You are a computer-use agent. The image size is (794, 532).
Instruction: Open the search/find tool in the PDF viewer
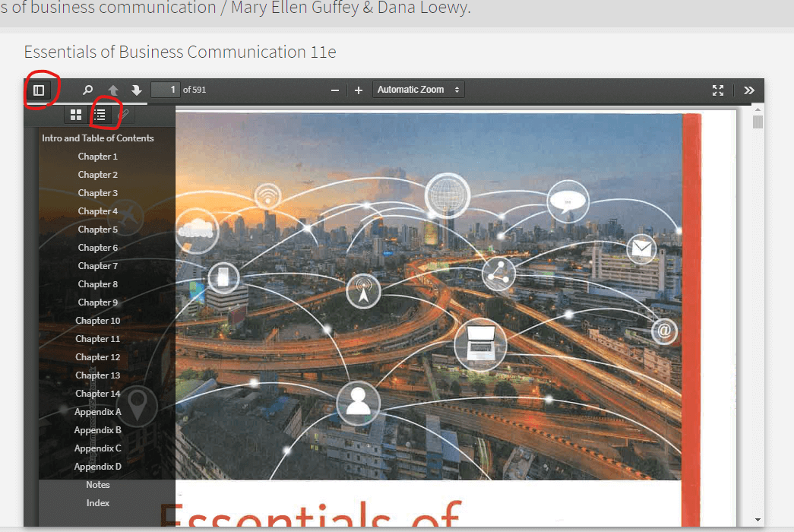[87, 89]
